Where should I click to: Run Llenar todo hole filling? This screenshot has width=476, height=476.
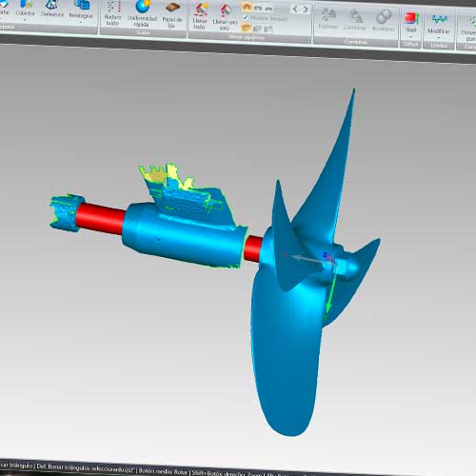coord(200,17)
